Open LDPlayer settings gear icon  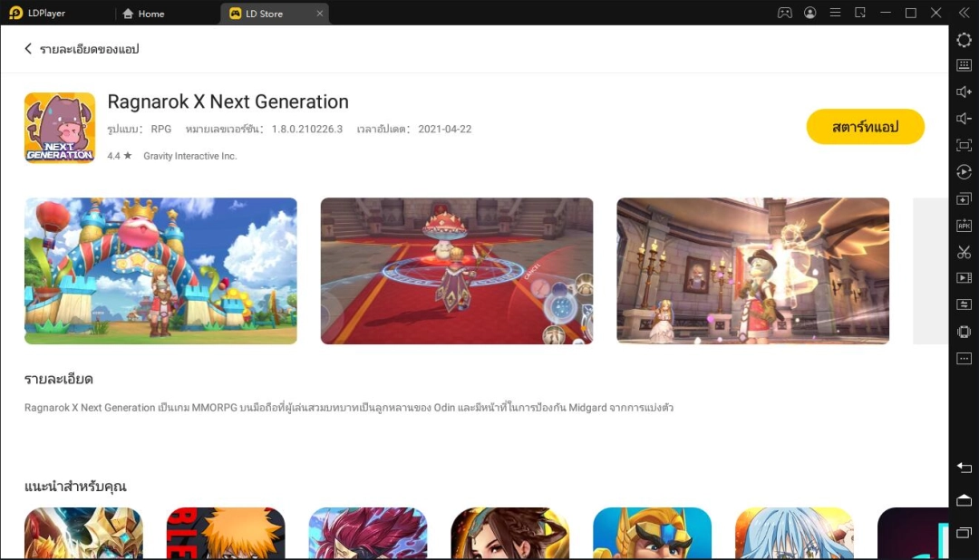pyautogui.click(x=964, y=40)
